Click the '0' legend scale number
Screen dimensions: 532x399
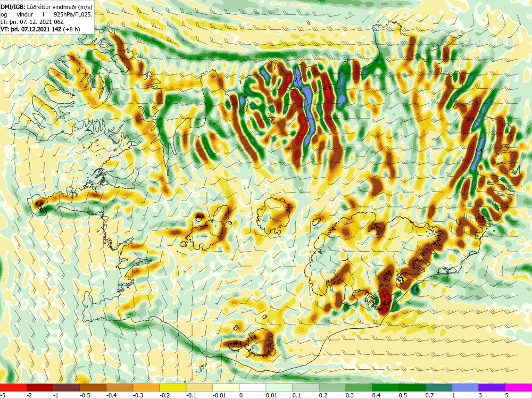tap(241, 395)
